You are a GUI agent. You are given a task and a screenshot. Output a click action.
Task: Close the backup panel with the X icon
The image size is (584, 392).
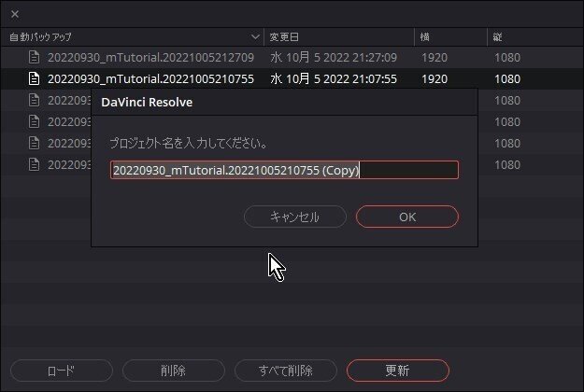15,14
